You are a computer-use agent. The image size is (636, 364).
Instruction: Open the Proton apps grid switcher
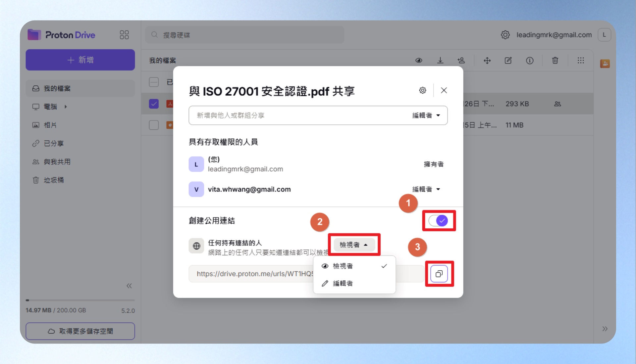coord(124,35)
